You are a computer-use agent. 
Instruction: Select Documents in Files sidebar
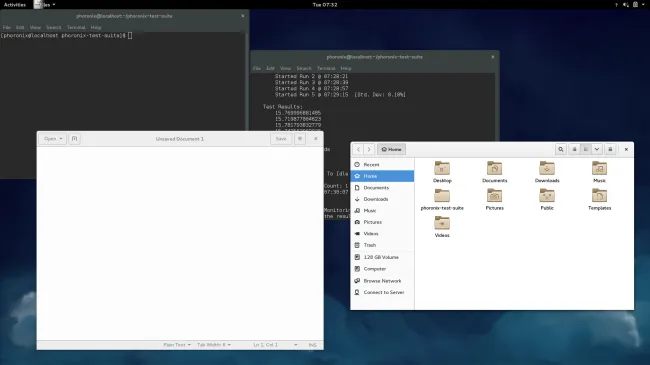coord(382,187)
